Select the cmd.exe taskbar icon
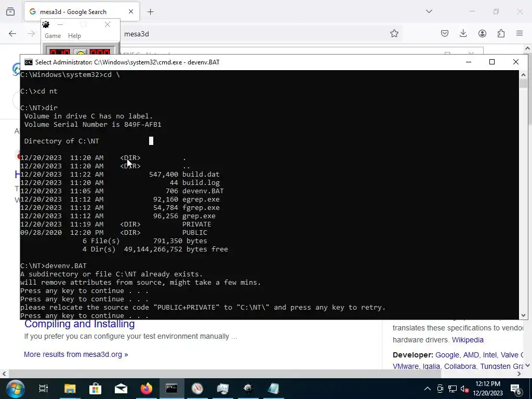Image resolution: width=532 pixels, height=399 pixels. click(x=171, y=389)
